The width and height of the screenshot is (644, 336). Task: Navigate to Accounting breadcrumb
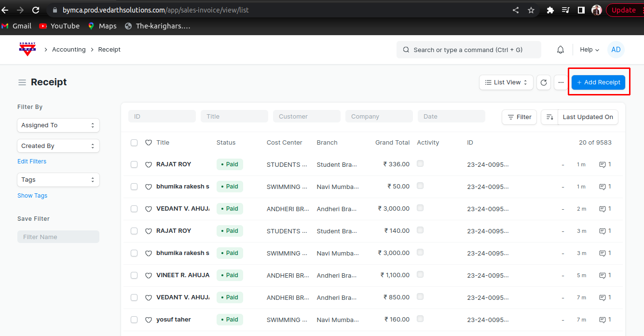pos(69,50)
